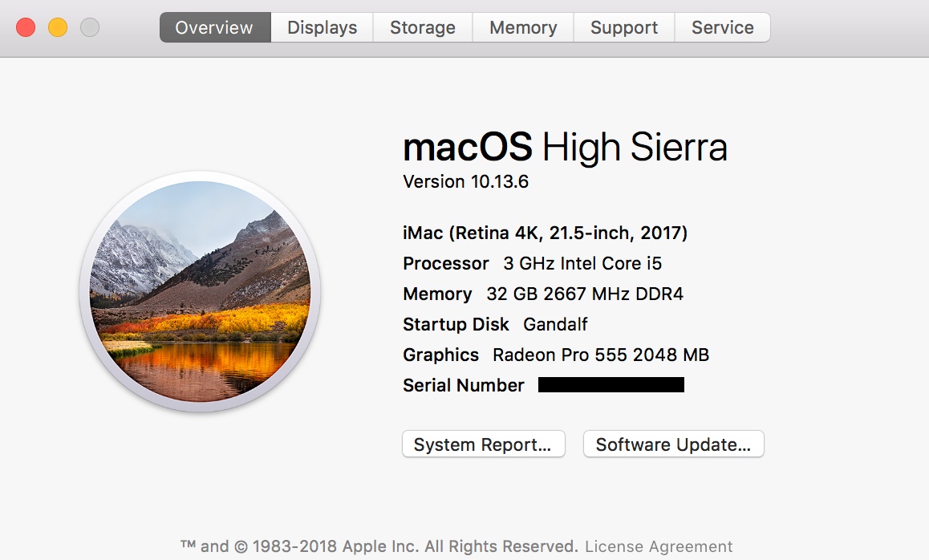
Task: Close the About This Mac window
Action: pos(26,27)
